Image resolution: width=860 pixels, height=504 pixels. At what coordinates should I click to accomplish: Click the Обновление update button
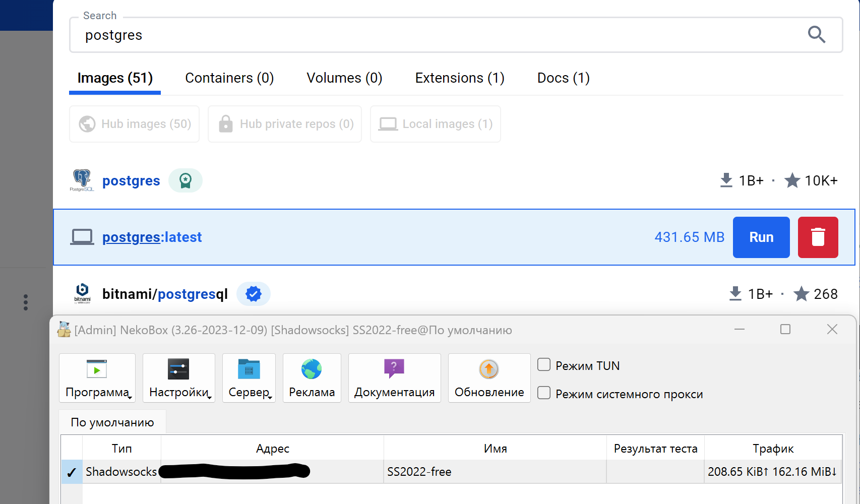point(489,378)
